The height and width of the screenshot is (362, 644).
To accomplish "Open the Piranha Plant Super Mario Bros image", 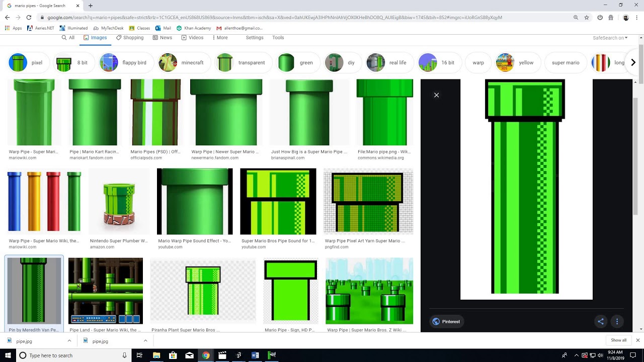I will (203, 291).
